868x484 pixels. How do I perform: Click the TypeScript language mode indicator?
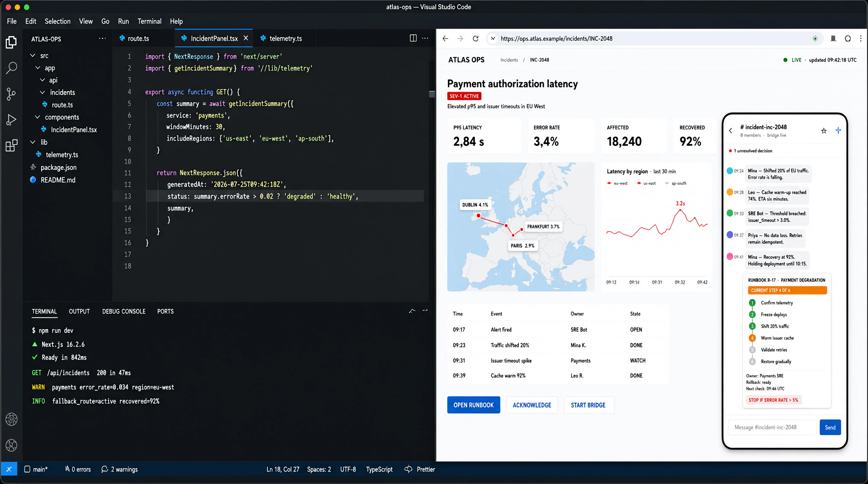point(379,469)
